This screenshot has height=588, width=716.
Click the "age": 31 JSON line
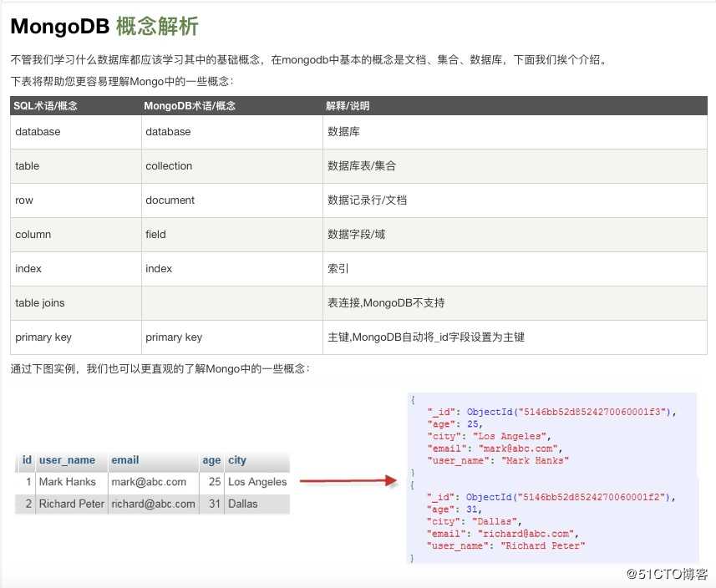454,509
